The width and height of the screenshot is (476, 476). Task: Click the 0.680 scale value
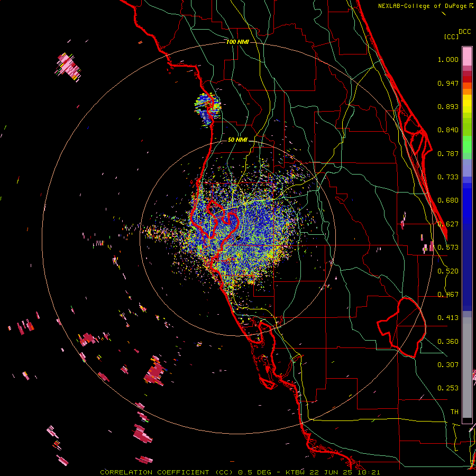[x=448, y=200]
